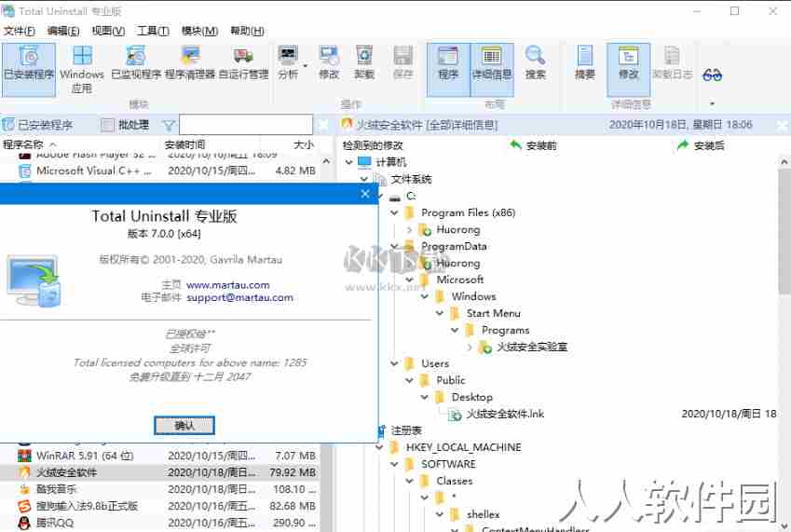Launch the 程序清理器 tool
The height and width of the screenshot is (532, 791).
[x=190, y=64]
